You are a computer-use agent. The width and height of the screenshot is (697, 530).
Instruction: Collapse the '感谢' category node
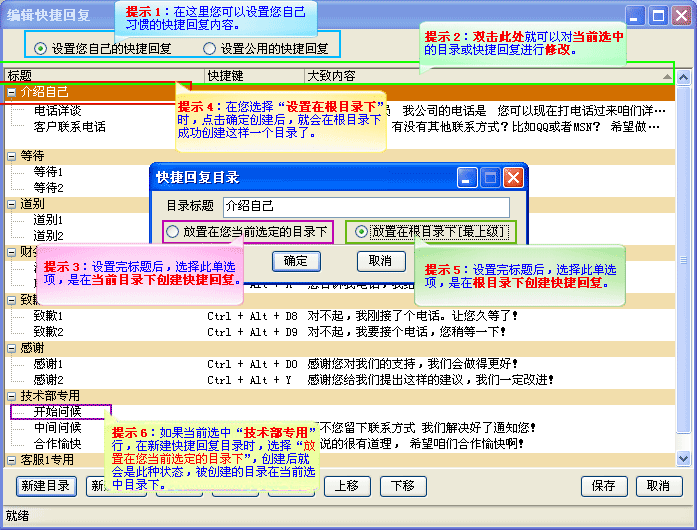(11, 348)
